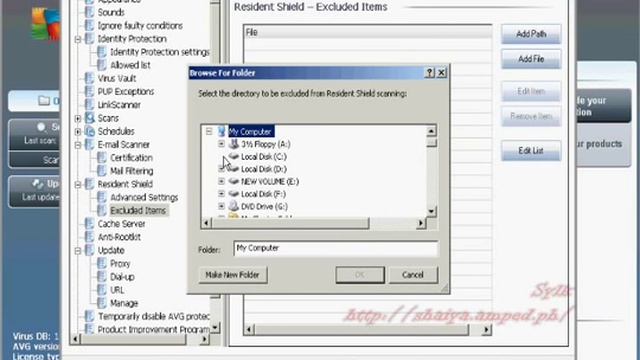Click the Add Path button
Viewport: 640px width, 360px height.
coord(531,34)
